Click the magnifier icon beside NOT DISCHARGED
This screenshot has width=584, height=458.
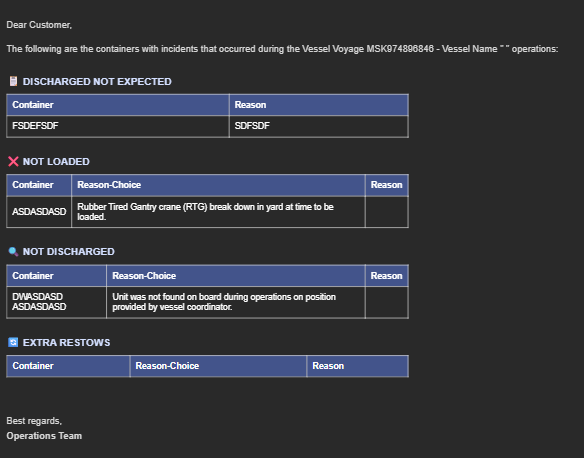click(x=13, y=252)
